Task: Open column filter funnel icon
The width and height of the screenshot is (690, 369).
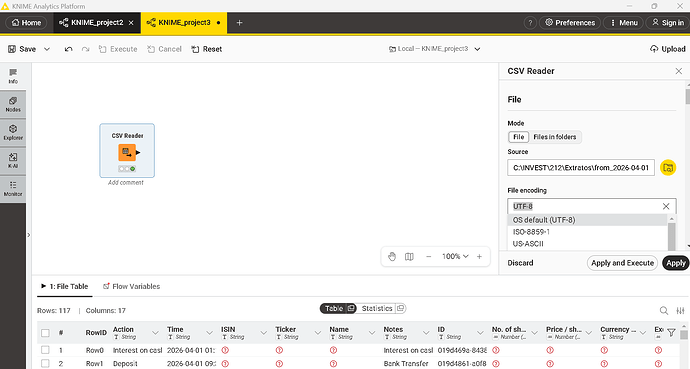Action: click(x=671, y=332)
